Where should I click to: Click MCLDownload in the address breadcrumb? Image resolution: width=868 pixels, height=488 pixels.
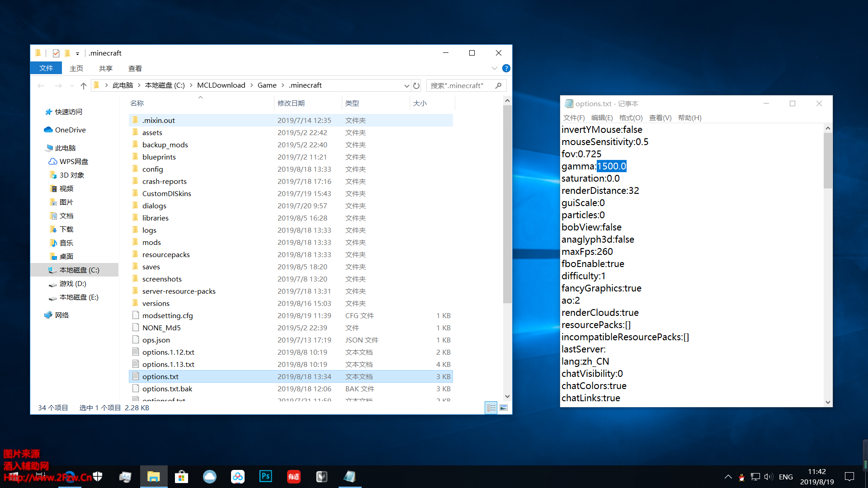[x=221, y=85]
